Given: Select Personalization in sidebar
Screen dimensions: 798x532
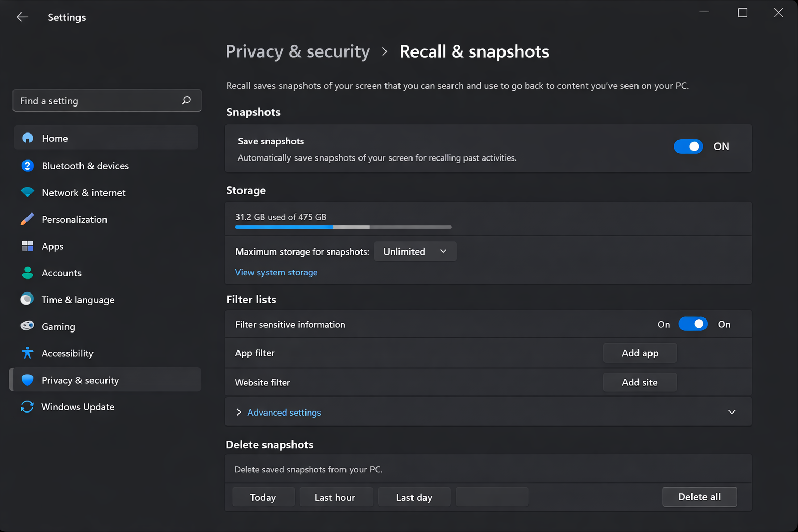Looking at the screenshot, I should 106,219.
